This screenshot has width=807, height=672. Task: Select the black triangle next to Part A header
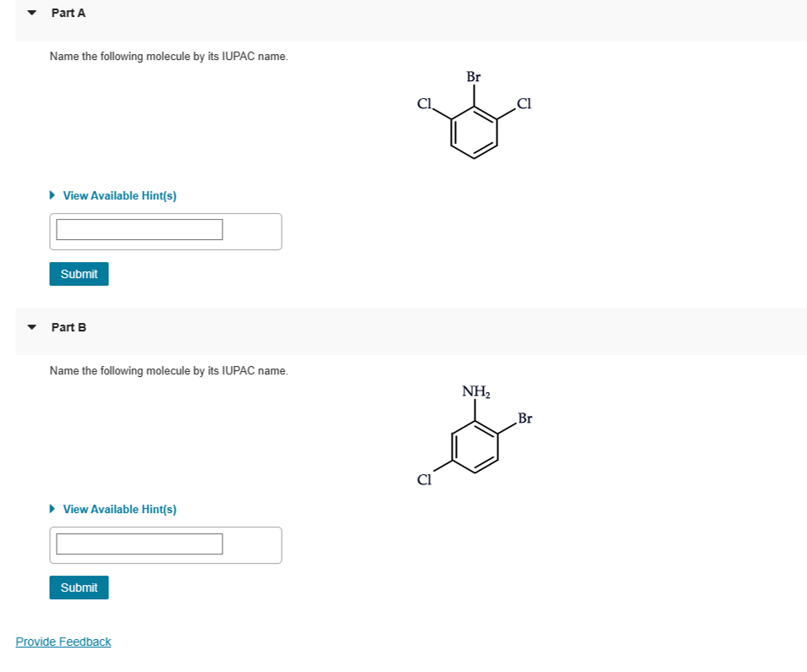(30, 13)
